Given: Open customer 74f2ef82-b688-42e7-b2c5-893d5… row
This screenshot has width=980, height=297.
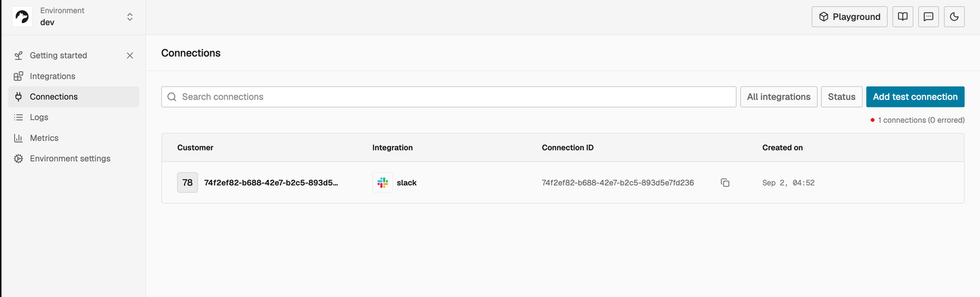Looking at the screenshot, I should tap(563, 183).
